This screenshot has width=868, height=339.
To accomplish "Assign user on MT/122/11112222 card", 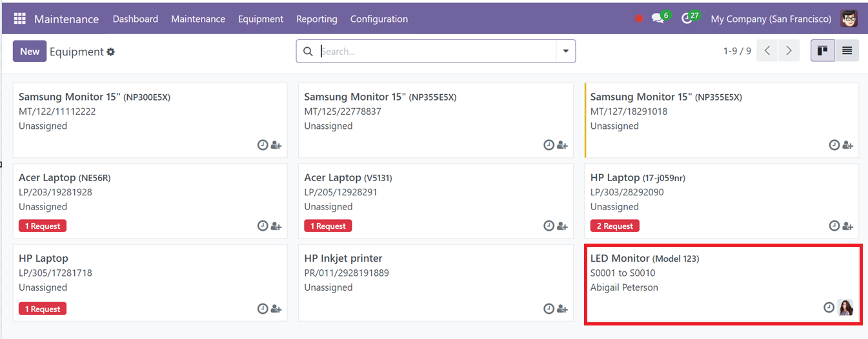I will (x=276, y=146).
